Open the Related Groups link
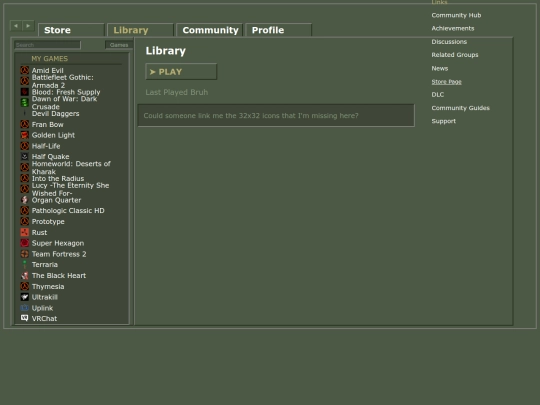Image resolution: width=540 pixels, height=405 pixels. pos(455,55)
